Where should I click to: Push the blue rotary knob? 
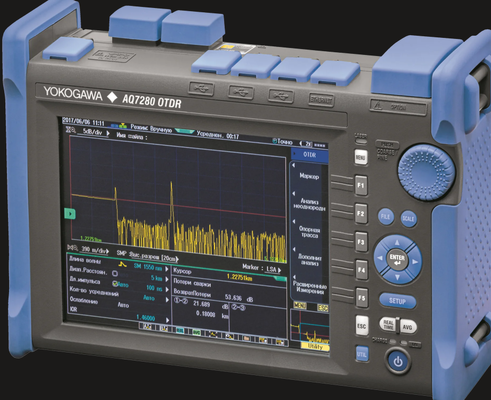(426, 172)
